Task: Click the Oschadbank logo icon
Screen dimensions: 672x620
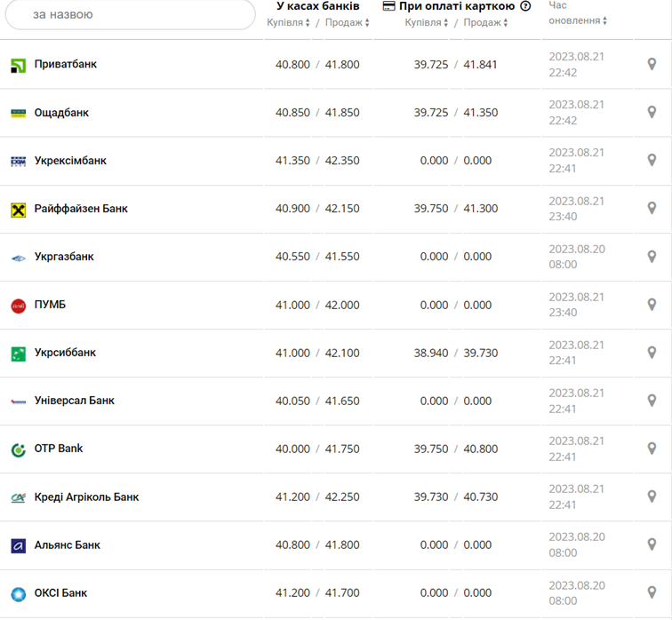Action: point(18,114)
